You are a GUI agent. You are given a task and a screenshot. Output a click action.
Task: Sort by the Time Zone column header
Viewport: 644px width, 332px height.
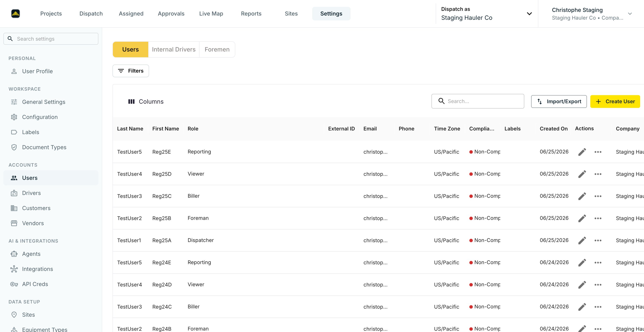click(x=447, y=129)
